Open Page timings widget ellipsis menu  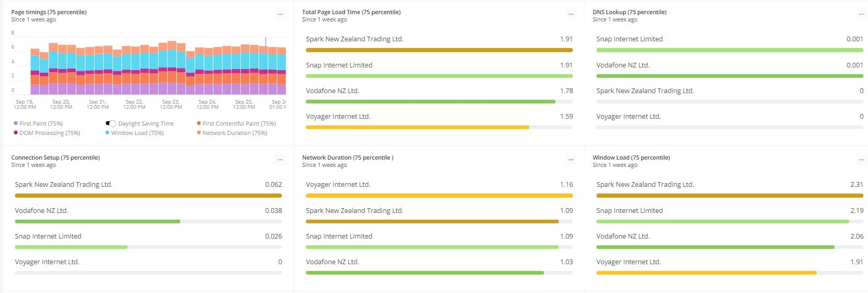point(280,15)
